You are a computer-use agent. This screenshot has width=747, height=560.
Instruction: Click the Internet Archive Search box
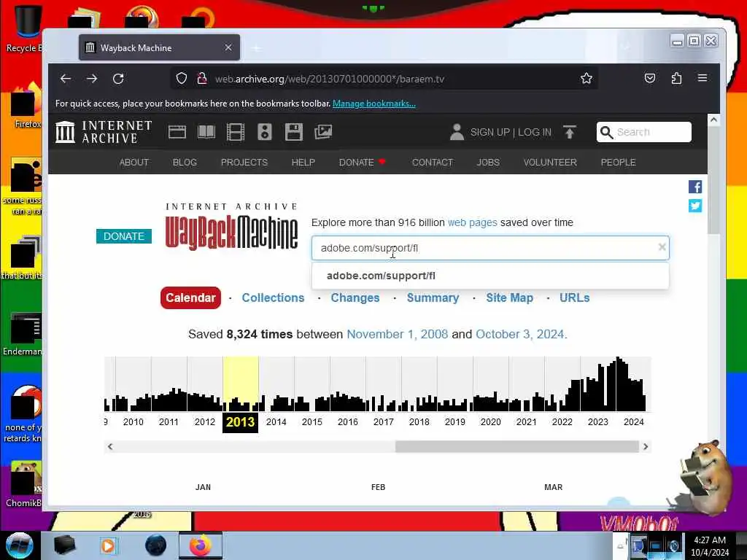click(644, 132)
